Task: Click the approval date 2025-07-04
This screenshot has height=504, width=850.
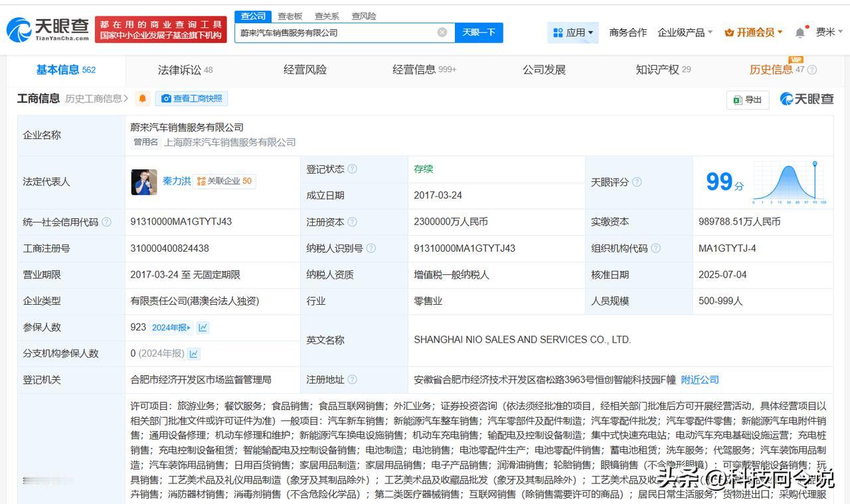Action: pyautogui.click(x=722, y=274)
